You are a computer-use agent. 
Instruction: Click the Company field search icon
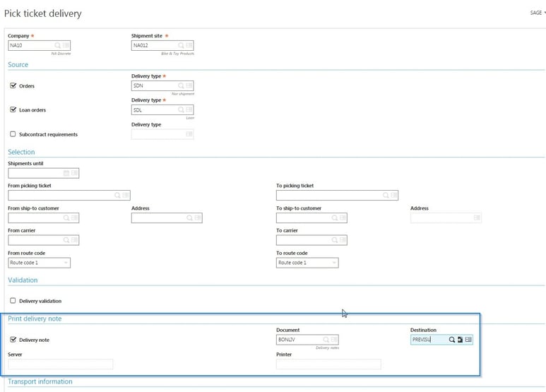click(x=58, y=46)
